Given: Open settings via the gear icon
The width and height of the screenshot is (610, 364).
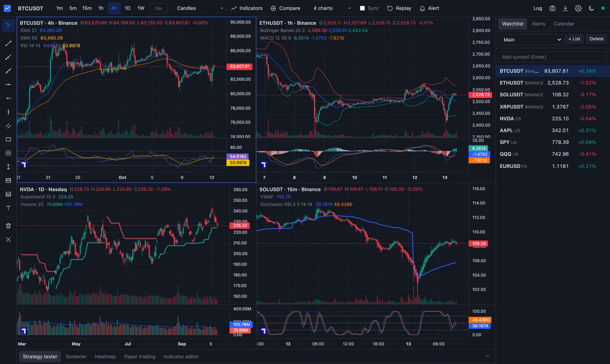Looking at the screenshot, I should [x=578, y=8].
